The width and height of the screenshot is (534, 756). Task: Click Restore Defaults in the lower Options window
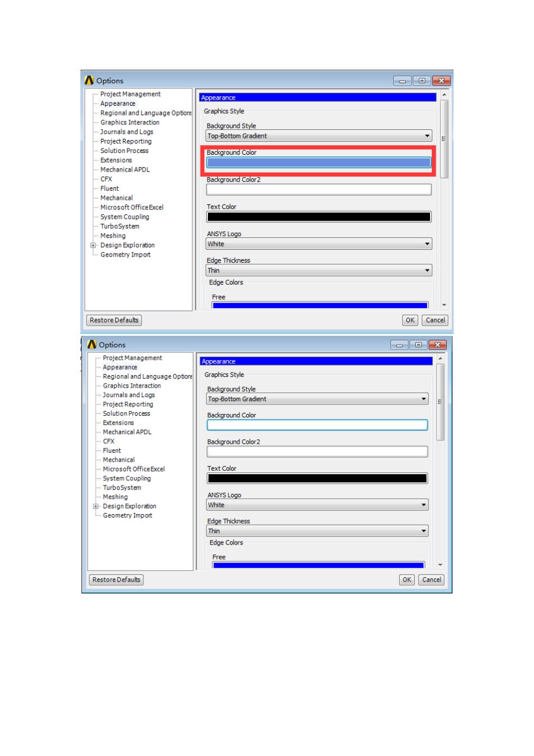(x=116, y=580)
